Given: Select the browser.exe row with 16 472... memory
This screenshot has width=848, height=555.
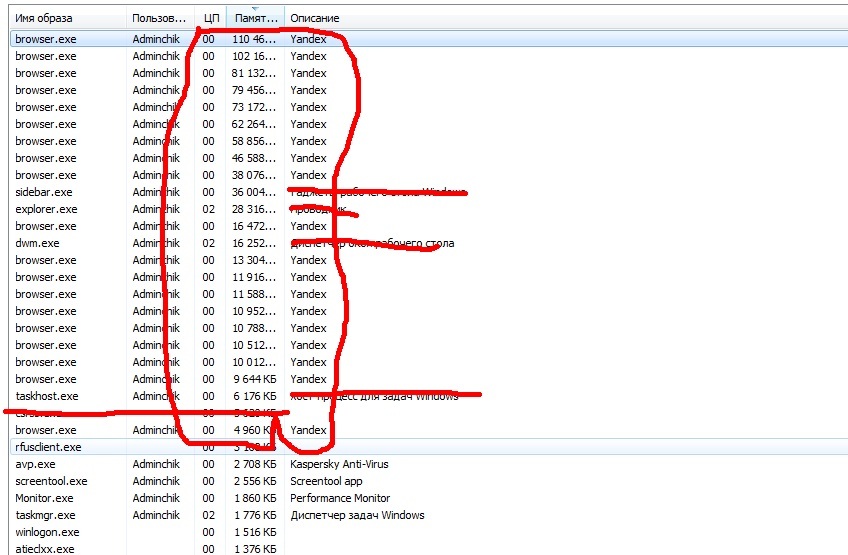Looking at the screenshot, I should pos(429,226).
